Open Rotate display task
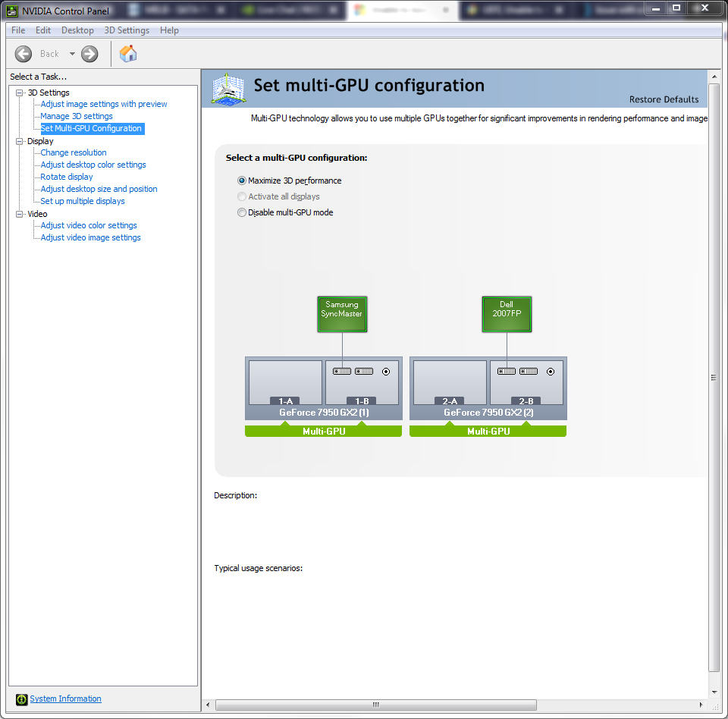Screen dimensions: 728x719 click(67, 177)
